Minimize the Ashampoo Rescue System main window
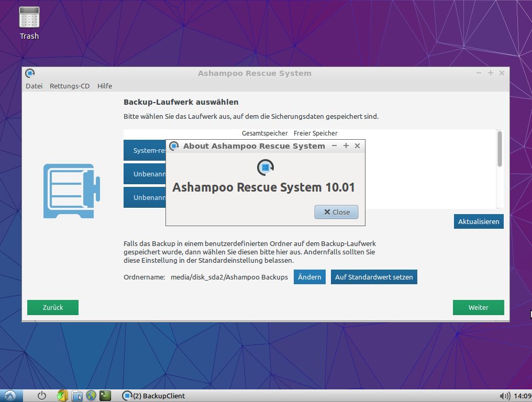The image size is (532, 402). click(479, 73)
